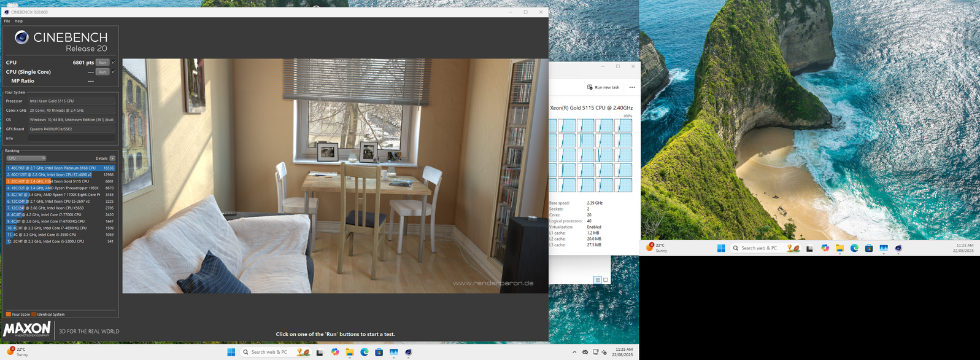Image resolution: width=980 pixels, height=360 pixels.
Task: Open File Explorer on second monitor taskbar
Action: click(x=839, y=248)
